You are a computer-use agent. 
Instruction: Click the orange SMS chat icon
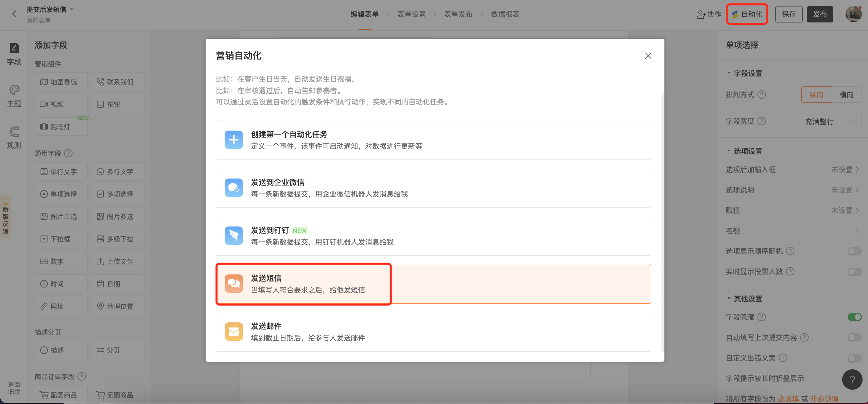coord(233,284)
